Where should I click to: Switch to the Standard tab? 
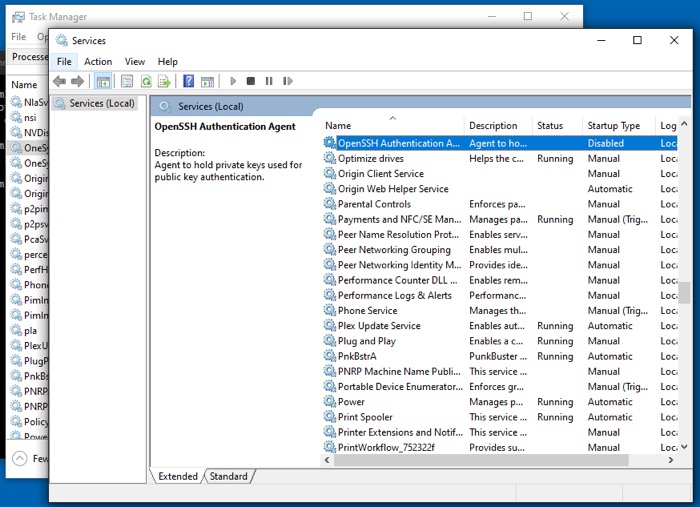228,476
